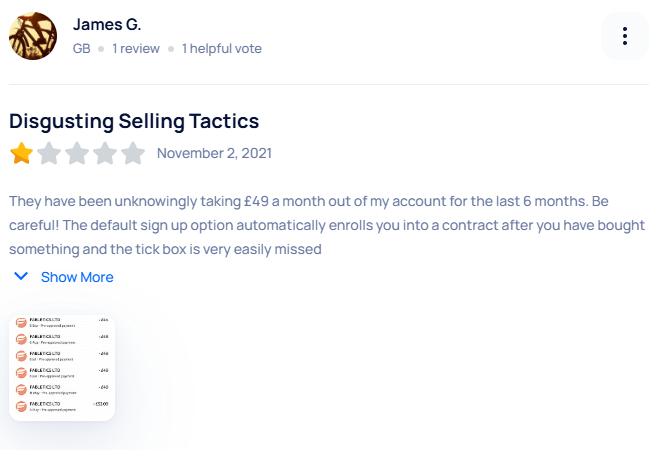This screenshot has width=660, height=450.
Task: Click the fourth grey star
Action: (105, 154)
